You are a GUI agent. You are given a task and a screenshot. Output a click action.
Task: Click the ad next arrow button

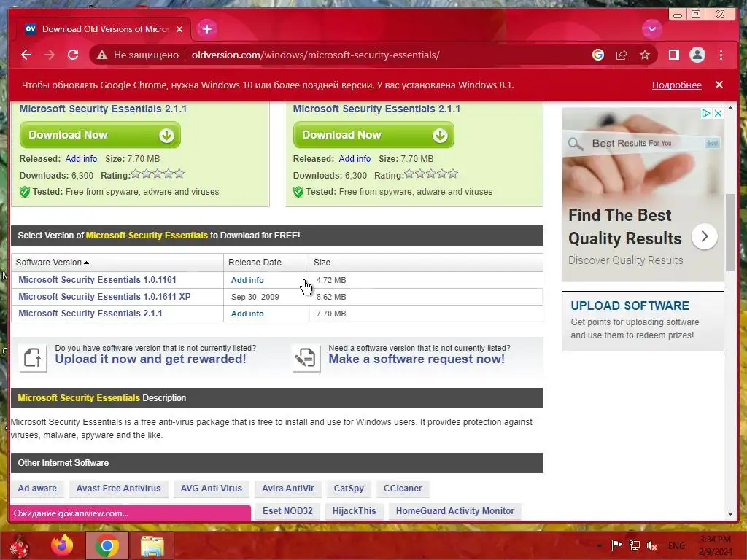[x=704, y=236]
